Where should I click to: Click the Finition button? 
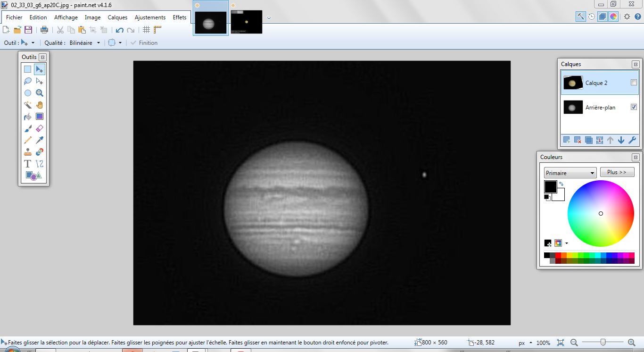click(144, 42)
